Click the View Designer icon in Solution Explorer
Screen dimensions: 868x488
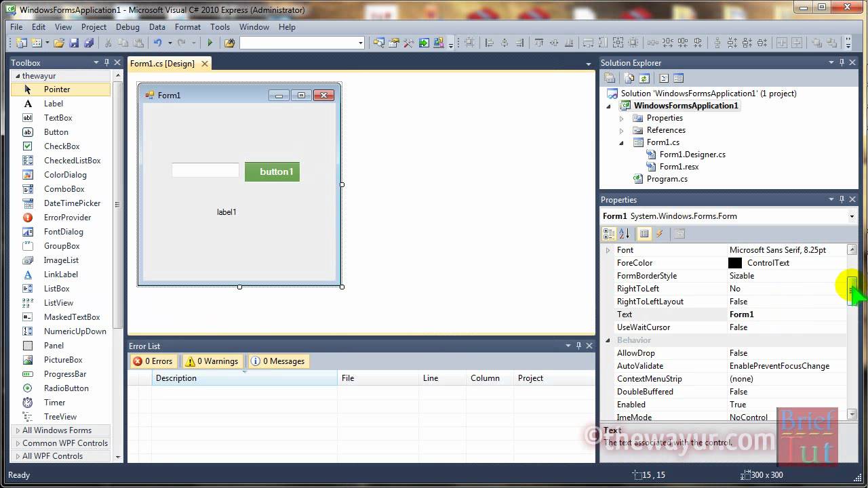coord(679,79)
